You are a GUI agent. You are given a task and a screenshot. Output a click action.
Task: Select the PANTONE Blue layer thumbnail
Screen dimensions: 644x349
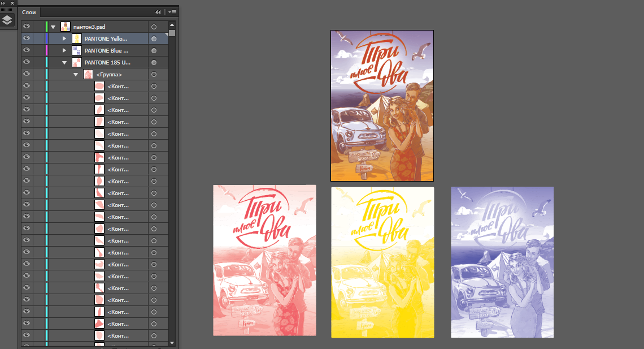76,50
